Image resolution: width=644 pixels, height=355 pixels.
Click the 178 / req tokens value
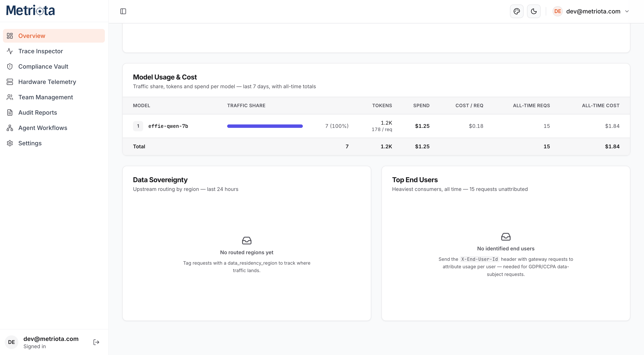click(x=382, y=129)
